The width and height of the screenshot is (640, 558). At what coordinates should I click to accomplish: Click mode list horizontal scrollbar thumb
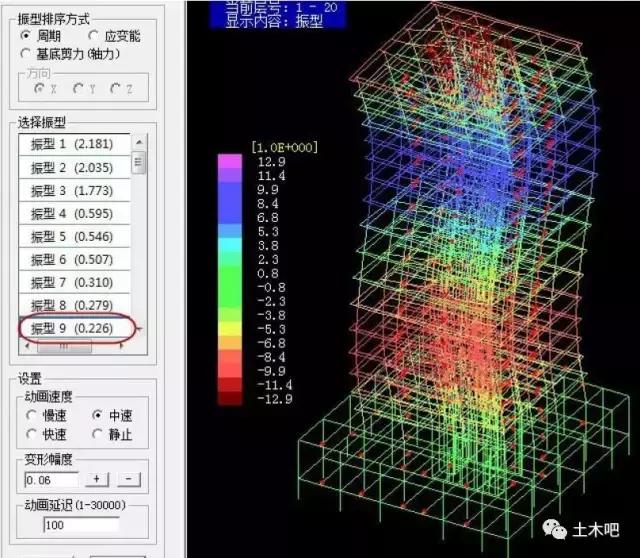(x=64, y=347)
